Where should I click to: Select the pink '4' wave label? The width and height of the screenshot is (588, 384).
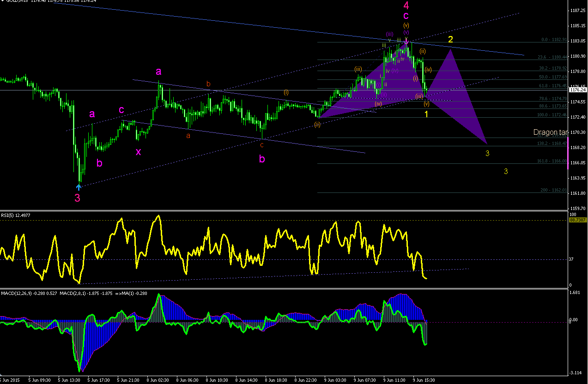[406, 6]
